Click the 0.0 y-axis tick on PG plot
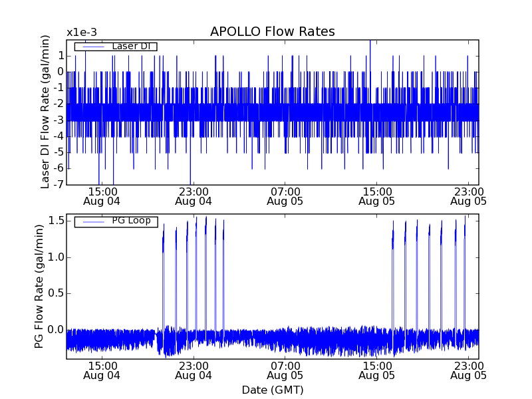Screen dimensions: 532x399 click(x=55, y=330)
